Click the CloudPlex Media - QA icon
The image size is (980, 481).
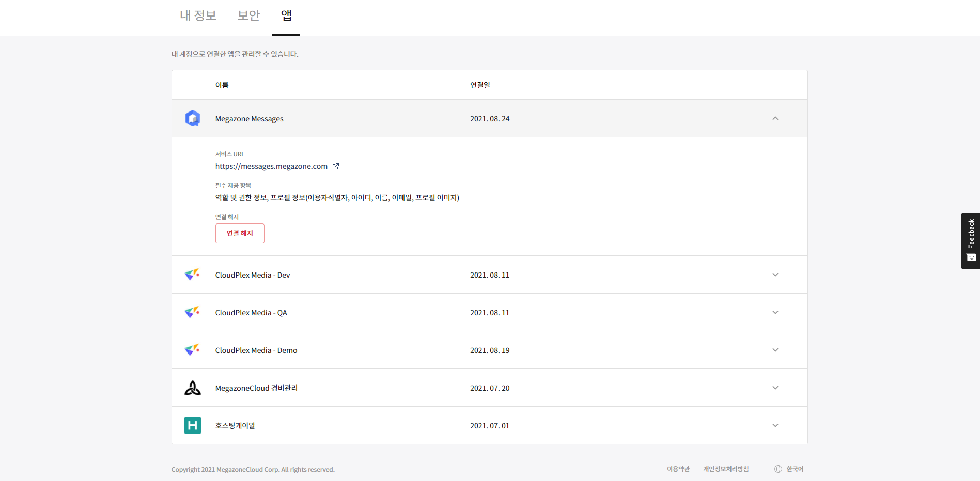pyautogui.click(x=192, y=312)
